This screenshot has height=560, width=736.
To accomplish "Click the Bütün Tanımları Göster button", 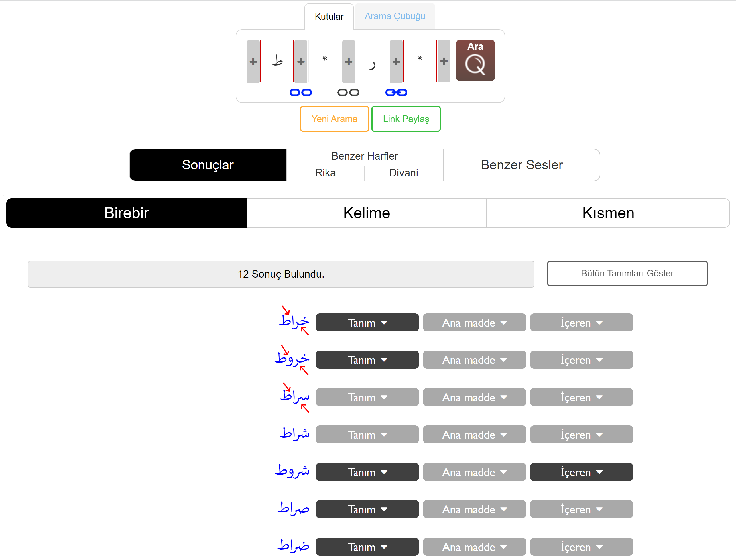I will click(x=627, y=273).
